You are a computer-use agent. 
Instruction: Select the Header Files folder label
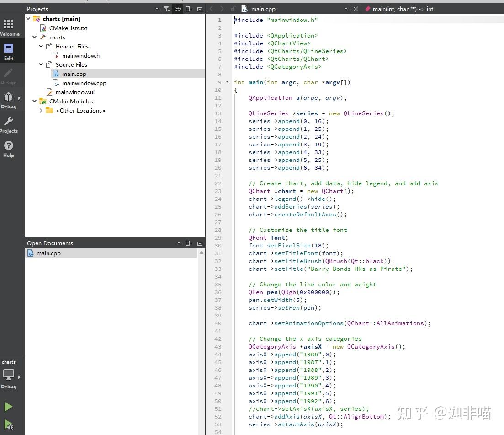click(x=72, y=46)
